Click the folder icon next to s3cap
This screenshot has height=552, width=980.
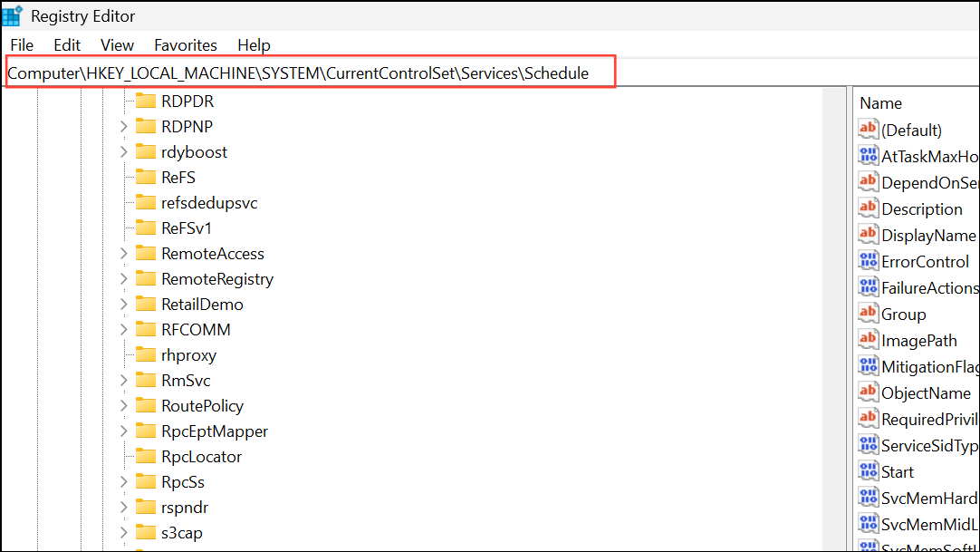point(145,532)
